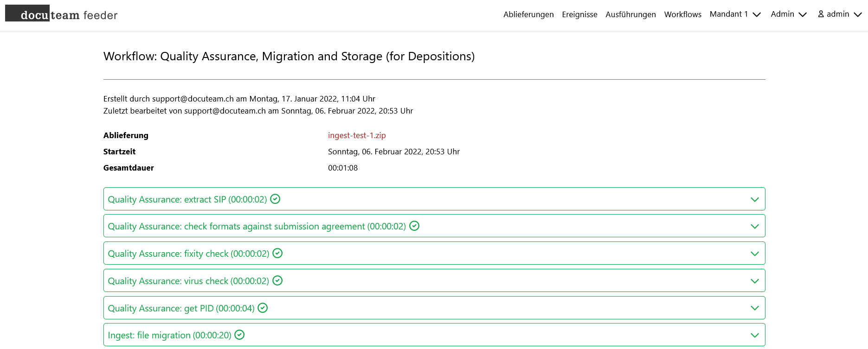Expand the get PID step chevron
The image size is (868, 349).
pos(755,308)
